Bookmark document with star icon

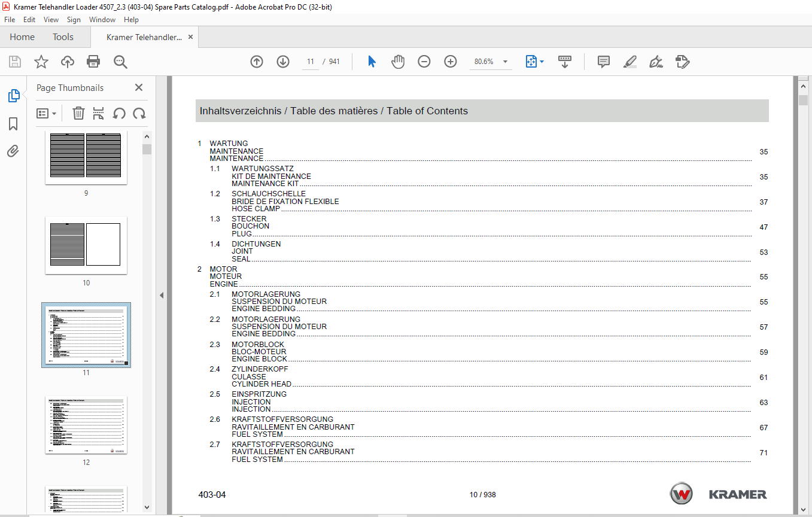point(41,62)
